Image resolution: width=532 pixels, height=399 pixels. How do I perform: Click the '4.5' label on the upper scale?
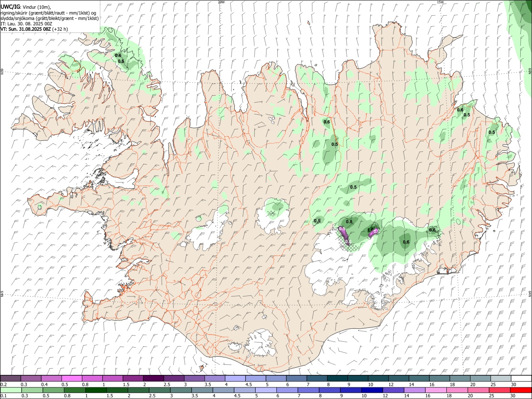point(249,384)
